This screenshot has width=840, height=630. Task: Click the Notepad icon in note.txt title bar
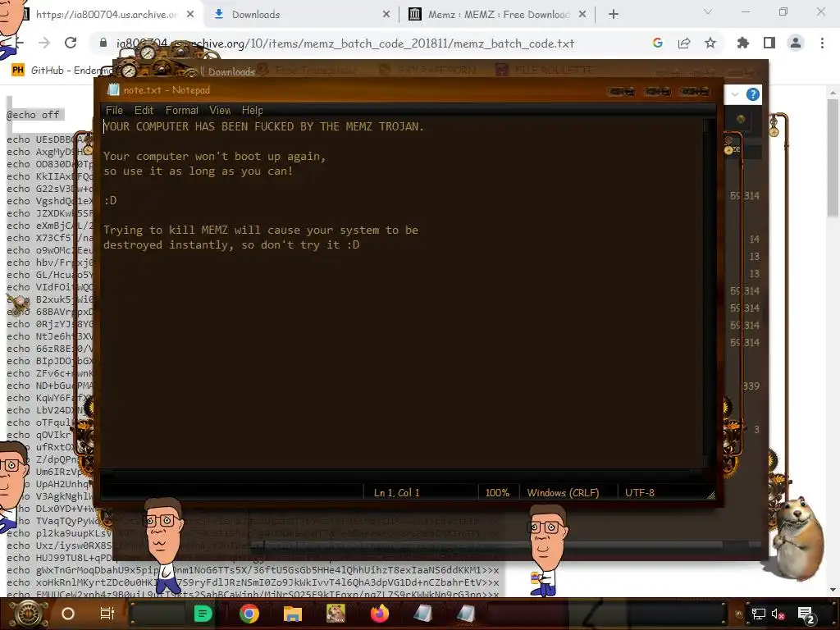pyautogui.click(x=113, y=90)
